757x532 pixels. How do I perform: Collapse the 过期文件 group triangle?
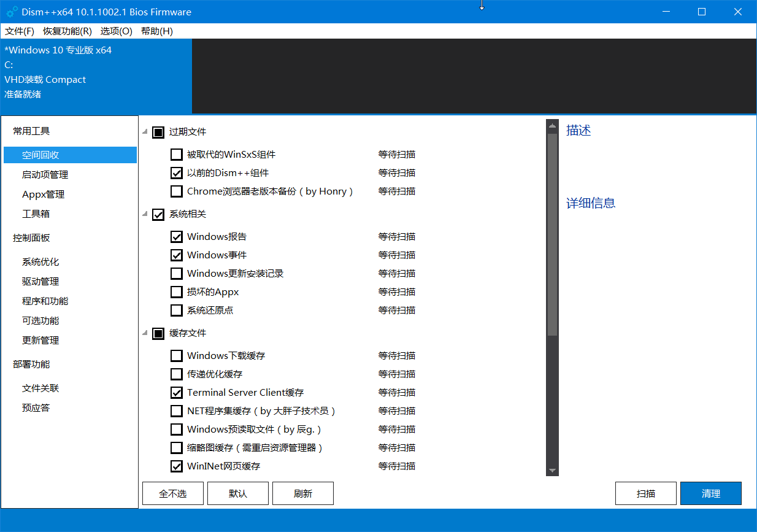pyautogui.click(x=145, y=132)
